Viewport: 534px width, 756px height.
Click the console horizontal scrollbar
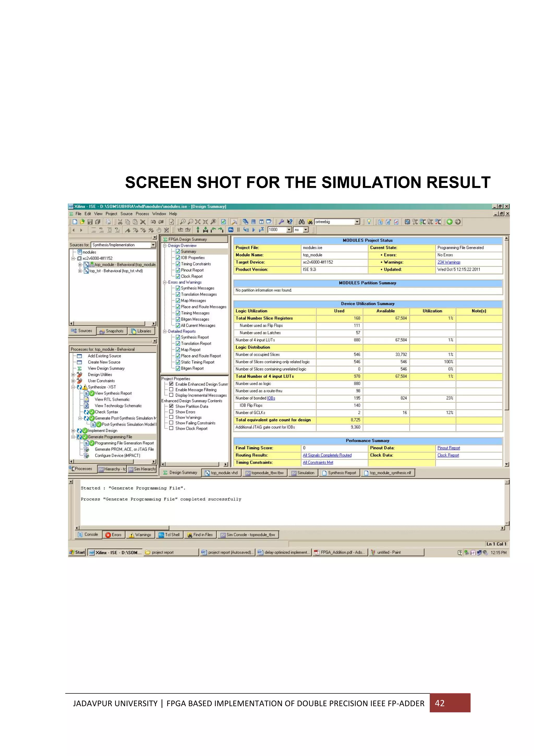290,528
